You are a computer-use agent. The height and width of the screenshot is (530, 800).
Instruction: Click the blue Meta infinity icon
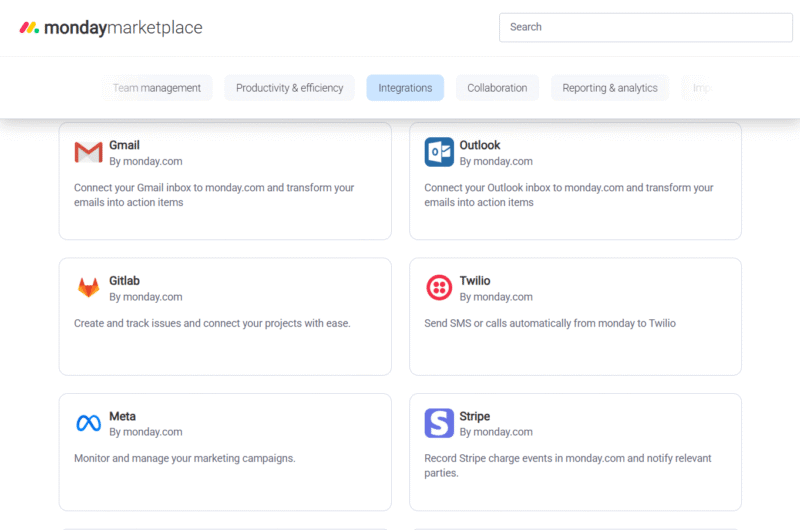coord(88,423)
